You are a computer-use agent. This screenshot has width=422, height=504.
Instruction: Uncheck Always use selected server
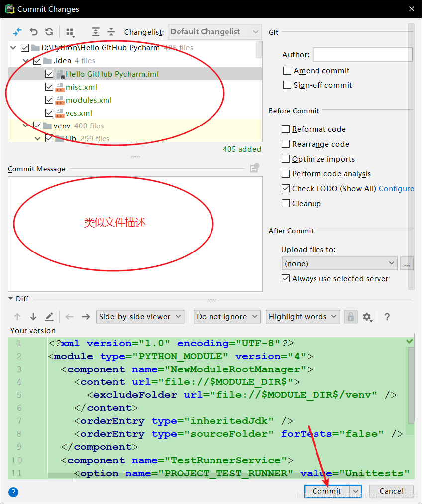coord(286,278)
